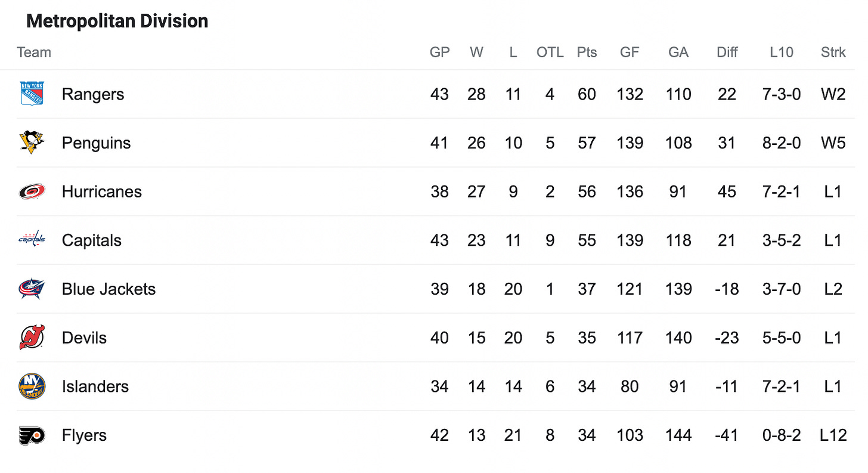Click the Hurricanes team name
868x473 pixels.
pos(102,191)
